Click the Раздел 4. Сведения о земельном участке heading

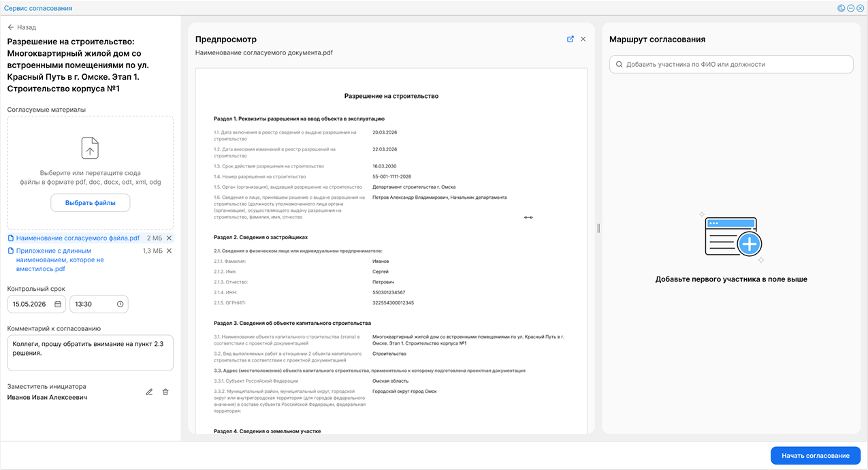pos(267,431)
